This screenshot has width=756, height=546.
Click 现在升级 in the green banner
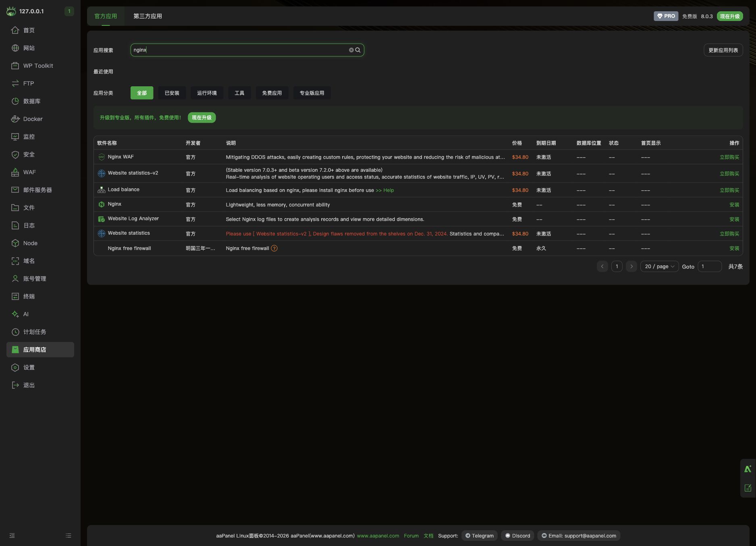(202, 118)
